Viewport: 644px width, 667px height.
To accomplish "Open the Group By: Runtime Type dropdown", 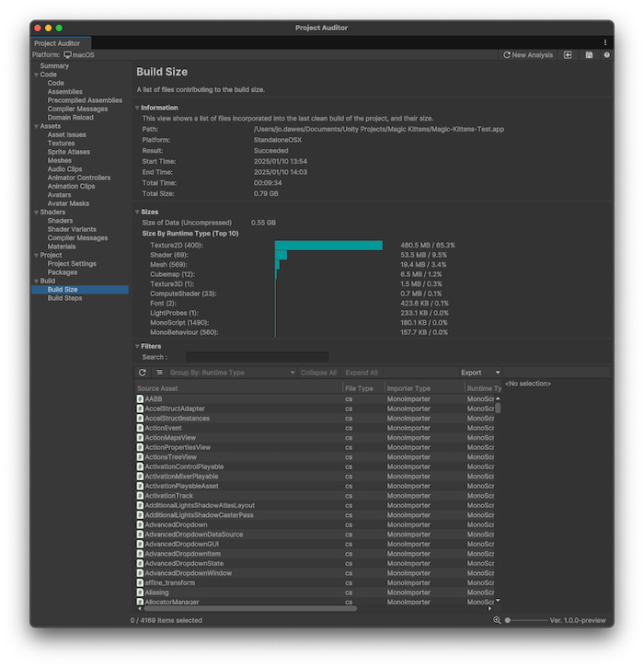I will (x=232, y=373).
